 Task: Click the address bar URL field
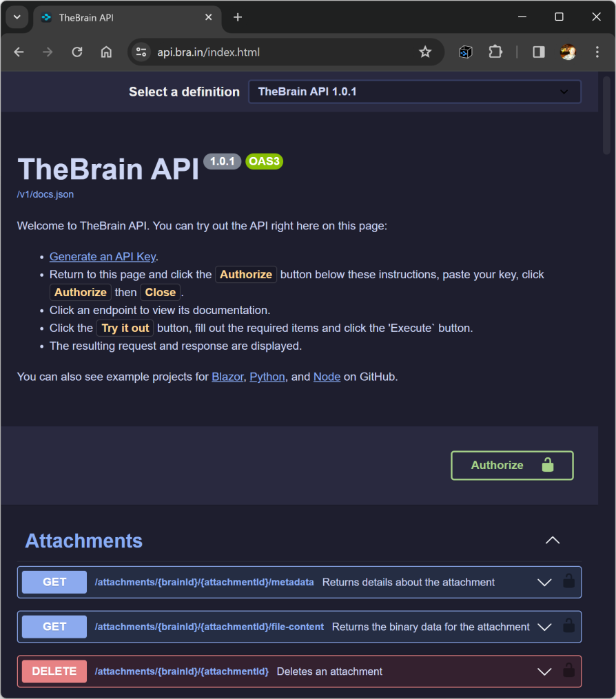[276, 52]
